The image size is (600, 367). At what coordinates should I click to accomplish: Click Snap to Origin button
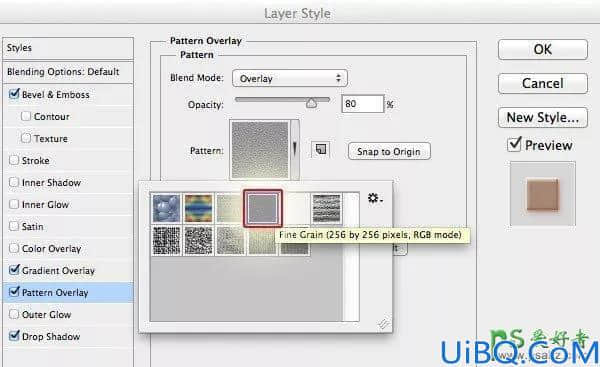(389, 152)
